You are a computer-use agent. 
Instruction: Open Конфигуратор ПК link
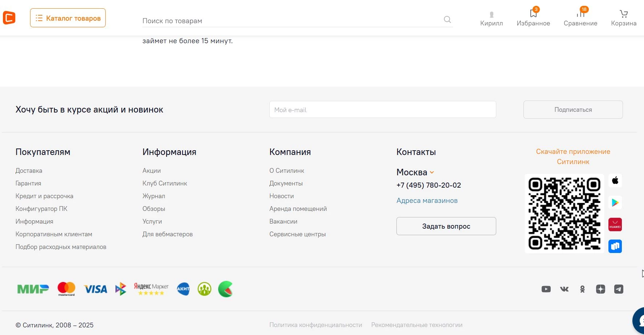point(41,209)
